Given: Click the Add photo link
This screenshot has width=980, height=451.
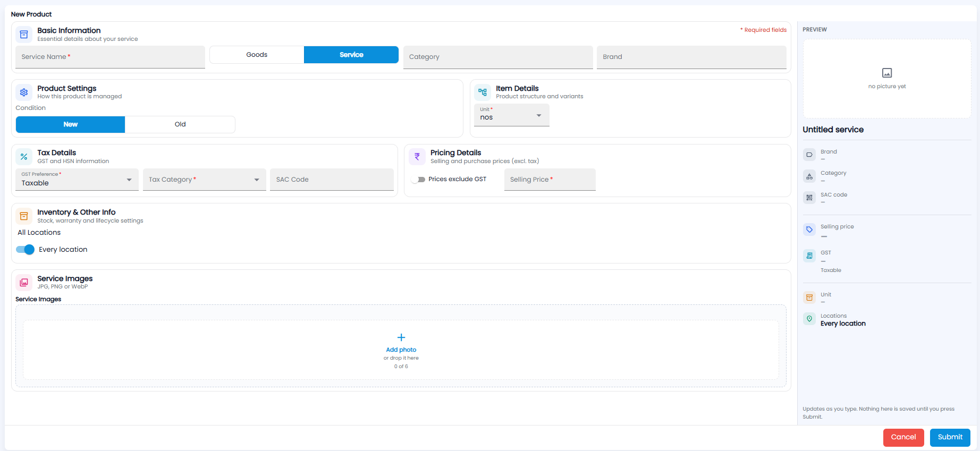Looking at the screenshot, I should click(401, 350).
